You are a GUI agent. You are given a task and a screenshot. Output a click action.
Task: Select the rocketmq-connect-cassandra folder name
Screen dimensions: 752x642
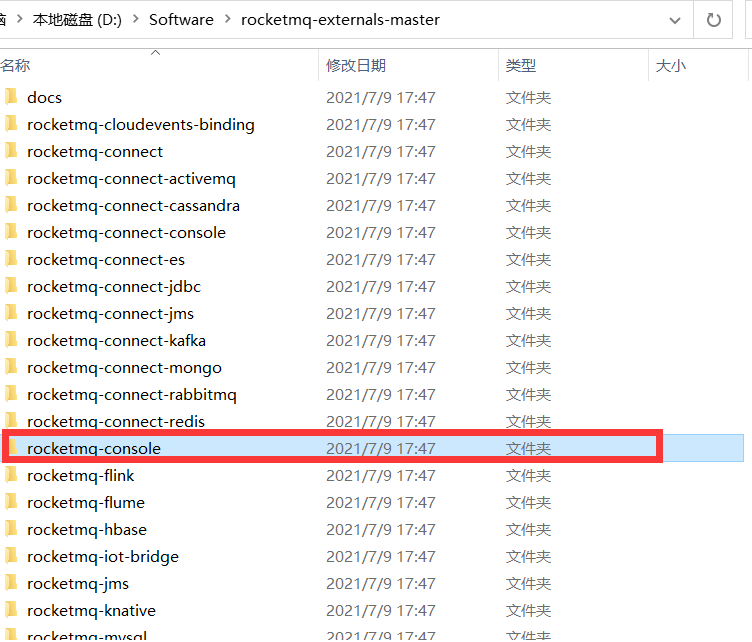click(x=133, y=206)
